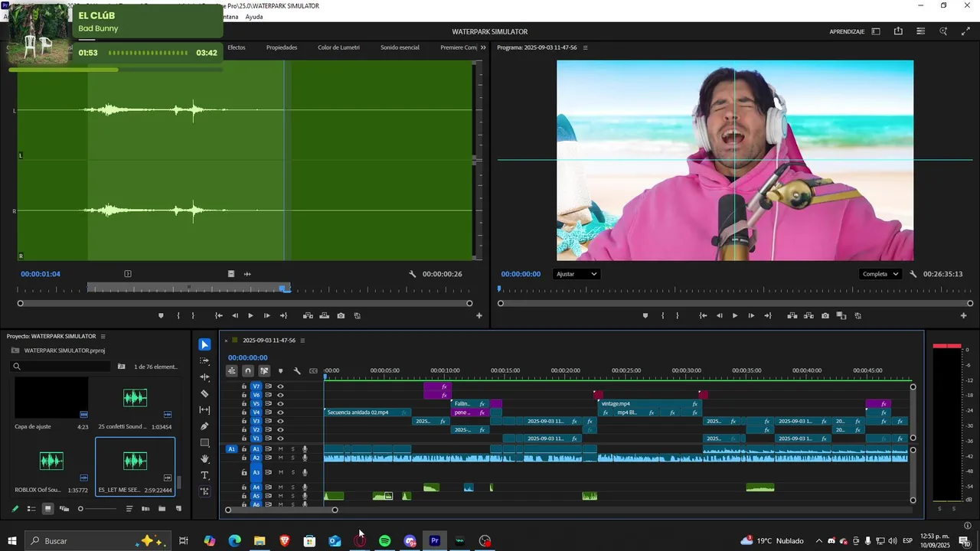
Task: Select the 2025-09-03 11-47-56 timeline tab
Action: tap(269, 341)
